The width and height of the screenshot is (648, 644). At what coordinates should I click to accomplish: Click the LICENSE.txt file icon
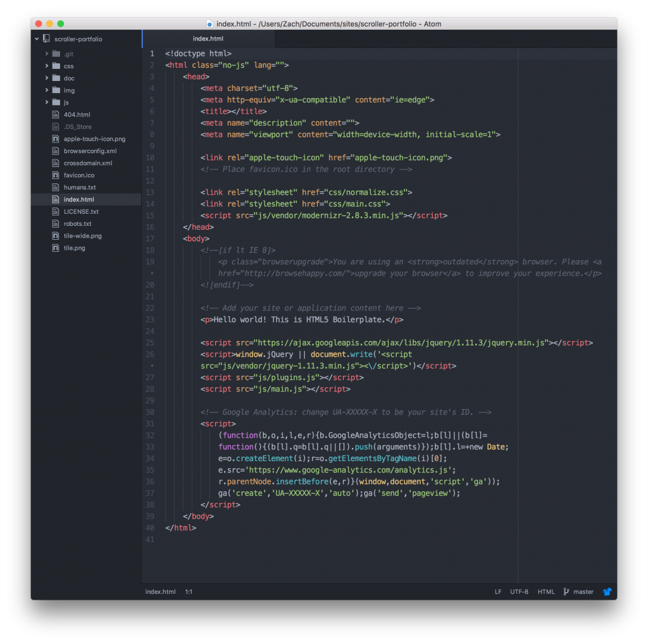tap(56, 211)
